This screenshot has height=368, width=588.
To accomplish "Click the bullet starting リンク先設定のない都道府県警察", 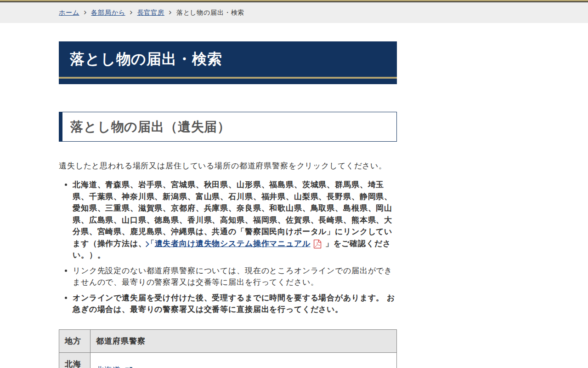I will point(232,276).
